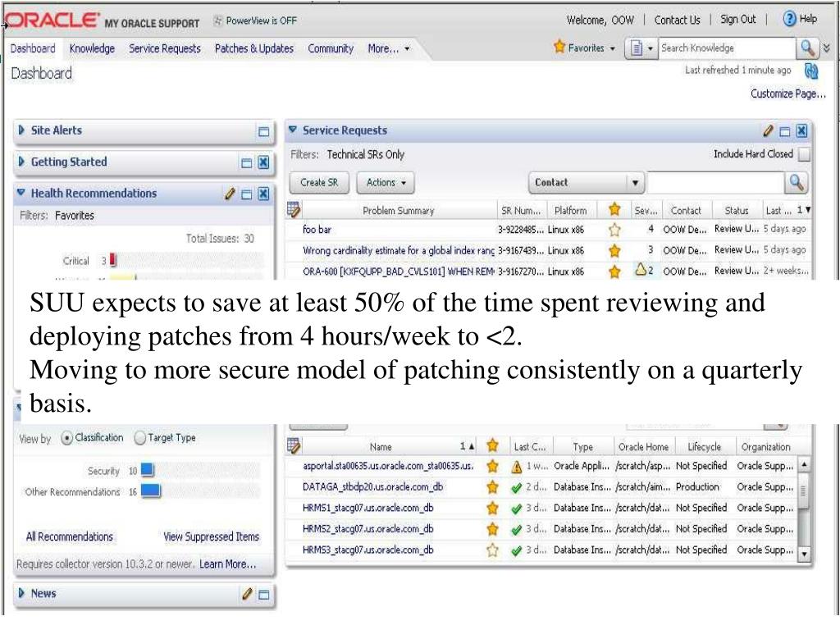Select the Target Type radio button

pos(139,438)
